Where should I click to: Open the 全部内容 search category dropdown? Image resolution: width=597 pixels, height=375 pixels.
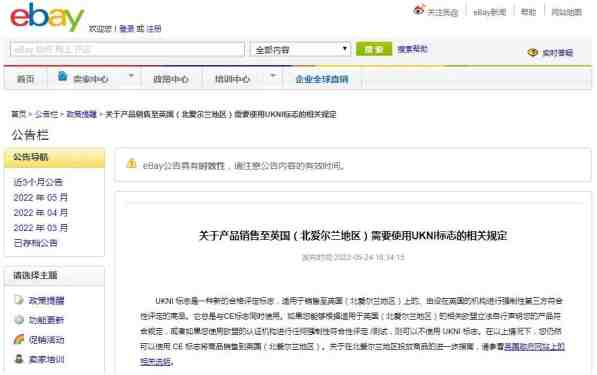[300, 49]
